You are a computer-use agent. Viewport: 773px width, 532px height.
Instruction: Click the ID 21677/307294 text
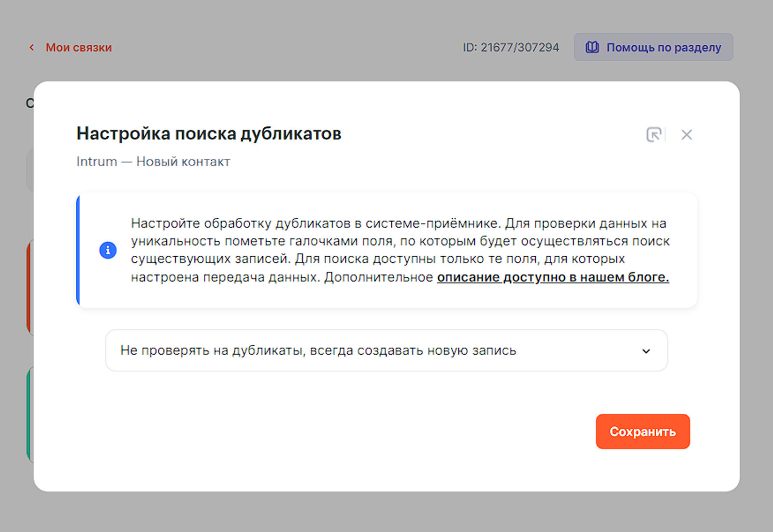coord(511,47)
